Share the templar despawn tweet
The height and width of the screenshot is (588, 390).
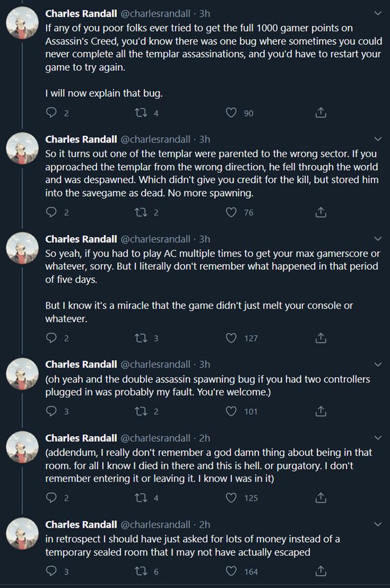321,213
